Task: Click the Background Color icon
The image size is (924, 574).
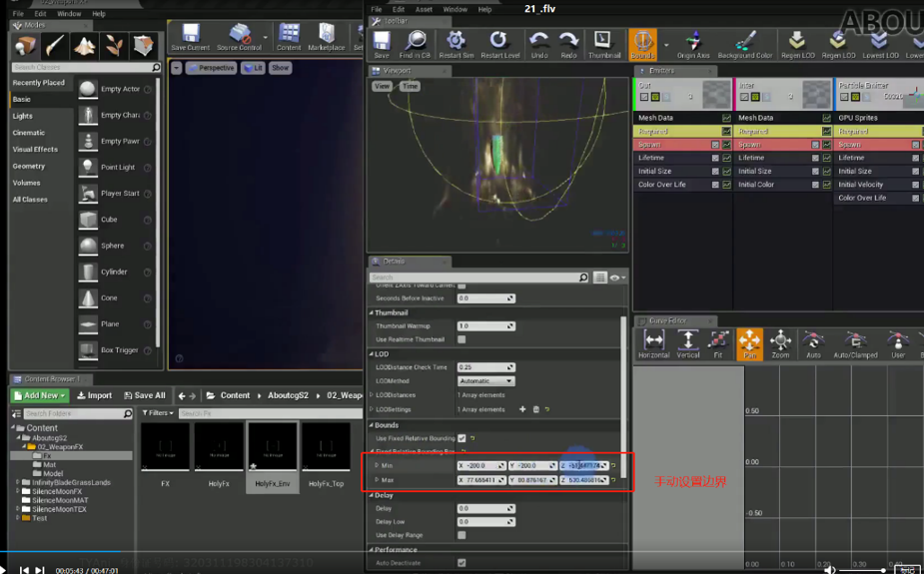Action: [745, 42]
